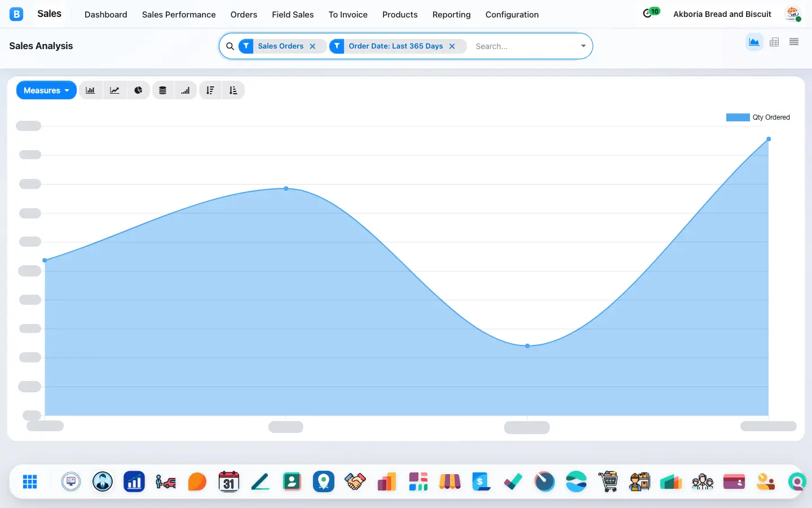The height and width of the screenshot is (508, 812).
Task: Open the Orders menu
Action: pyautogui.click(x=244, y=15)
